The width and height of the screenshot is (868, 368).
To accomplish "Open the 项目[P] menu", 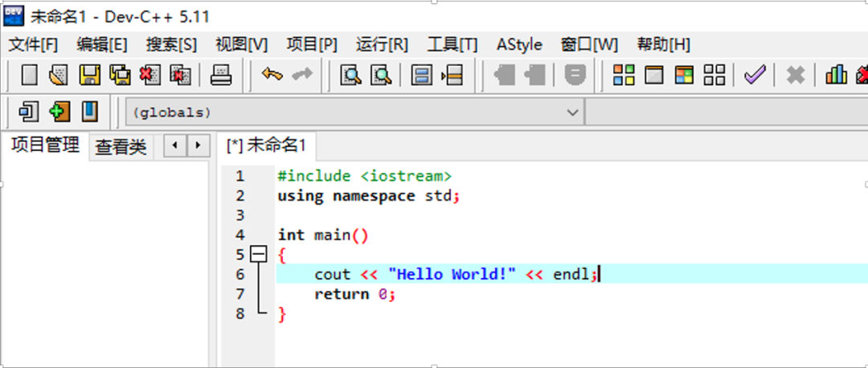I will coord(312,45).
